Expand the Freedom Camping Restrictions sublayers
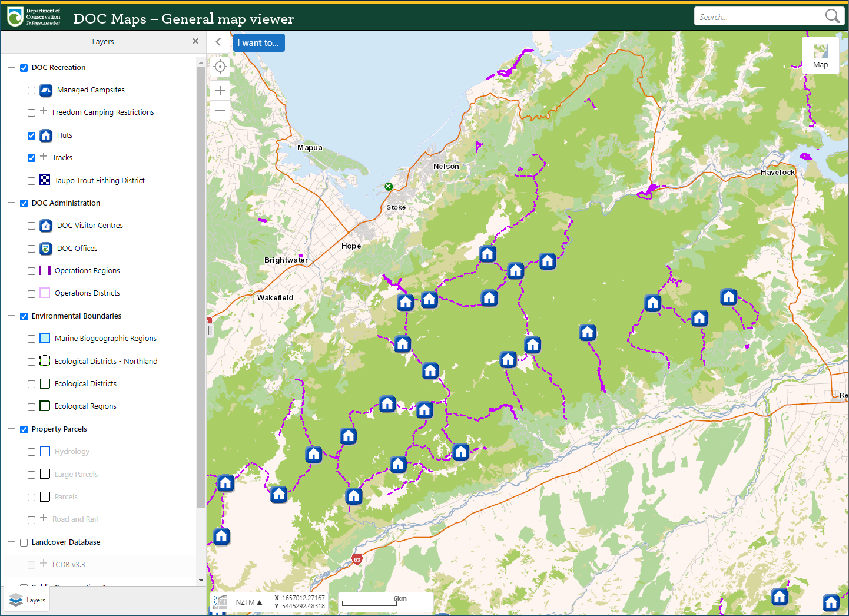This screenshot has height=616, width=849. 44,111
